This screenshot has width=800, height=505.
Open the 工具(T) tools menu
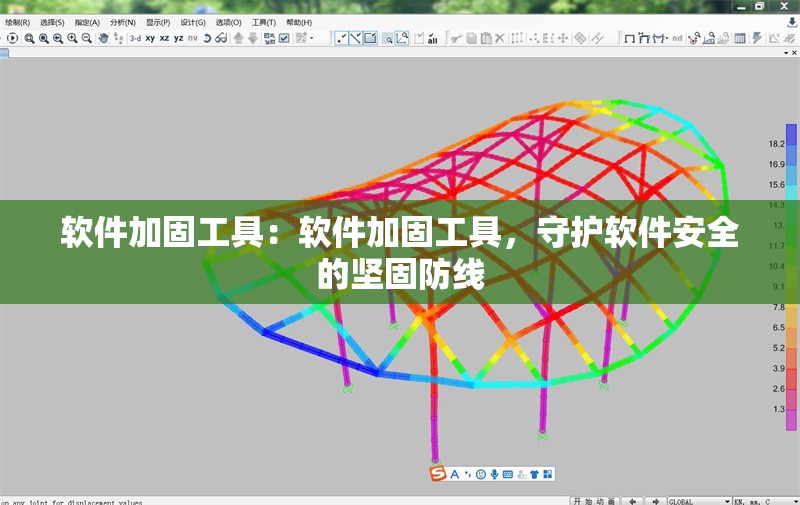(263, 22)
